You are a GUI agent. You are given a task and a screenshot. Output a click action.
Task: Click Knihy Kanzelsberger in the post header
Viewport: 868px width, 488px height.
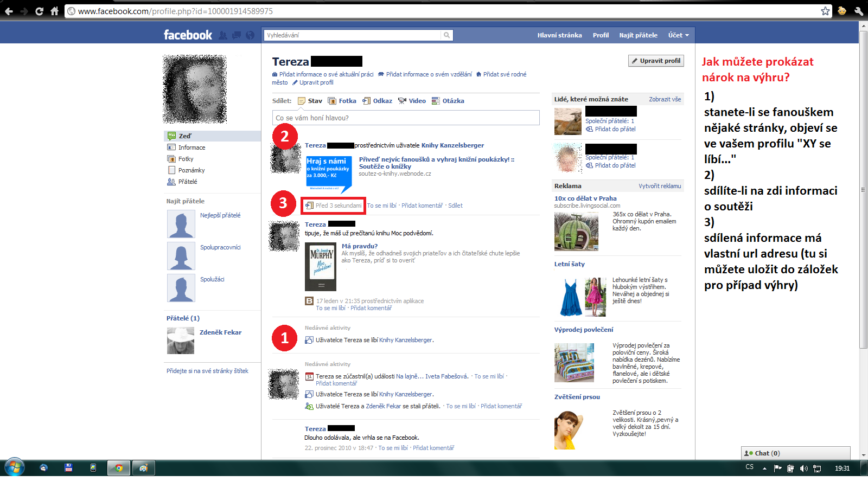coord(452,145)
